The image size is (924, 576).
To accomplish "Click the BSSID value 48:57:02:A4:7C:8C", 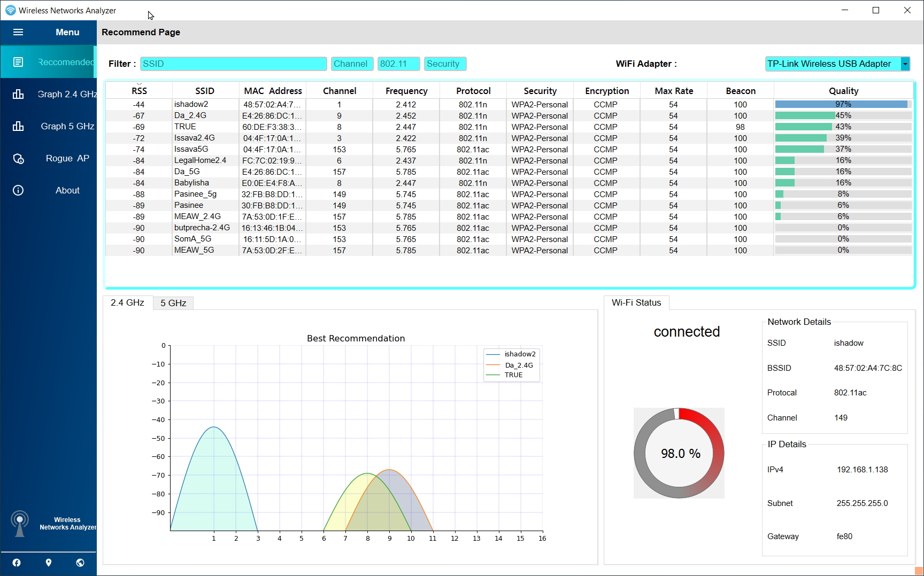I will point(868,368).
